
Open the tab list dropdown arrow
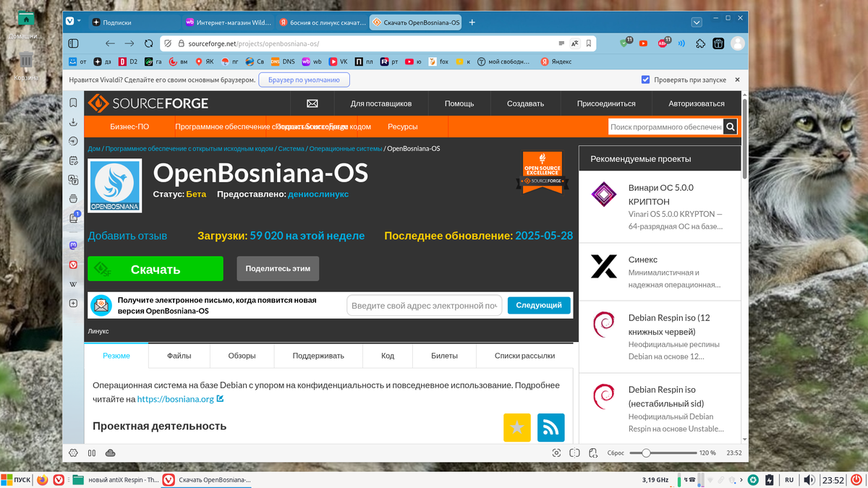696,22
